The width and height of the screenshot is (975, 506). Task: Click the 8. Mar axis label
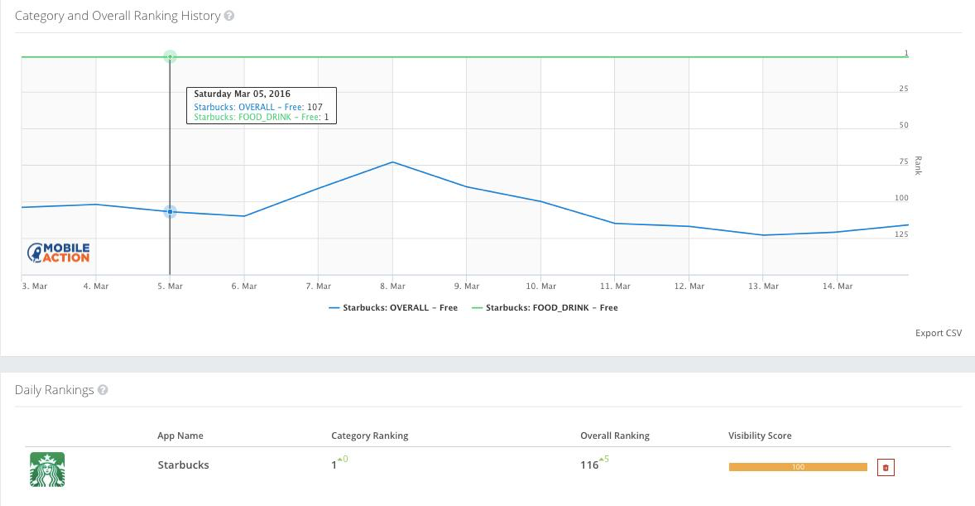pos(392,287)
